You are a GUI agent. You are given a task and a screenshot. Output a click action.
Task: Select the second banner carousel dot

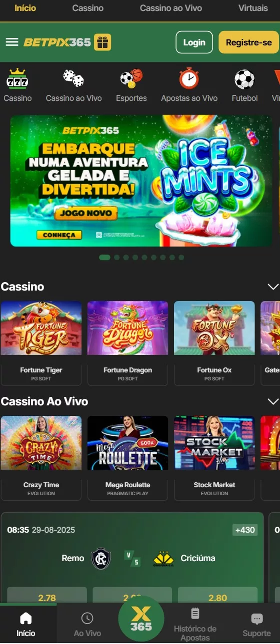click(x=116, y=258)
